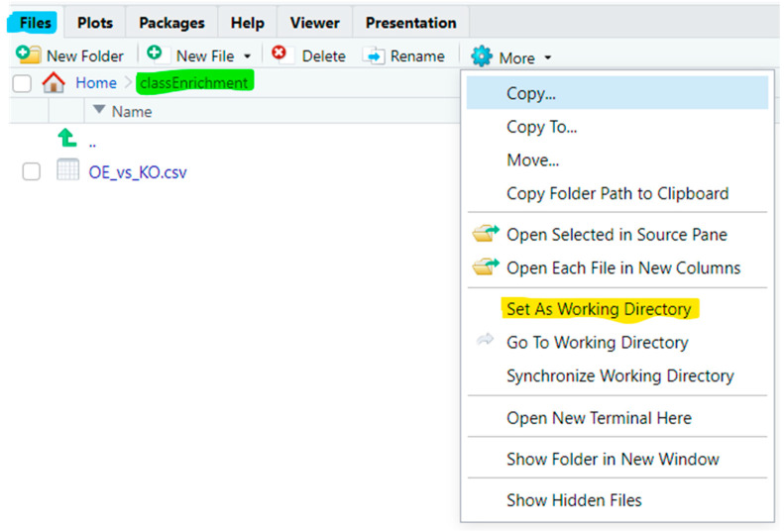Viewport: 784px width, 532px height.
Task: Click the More button label
Action: coord(517,58)
